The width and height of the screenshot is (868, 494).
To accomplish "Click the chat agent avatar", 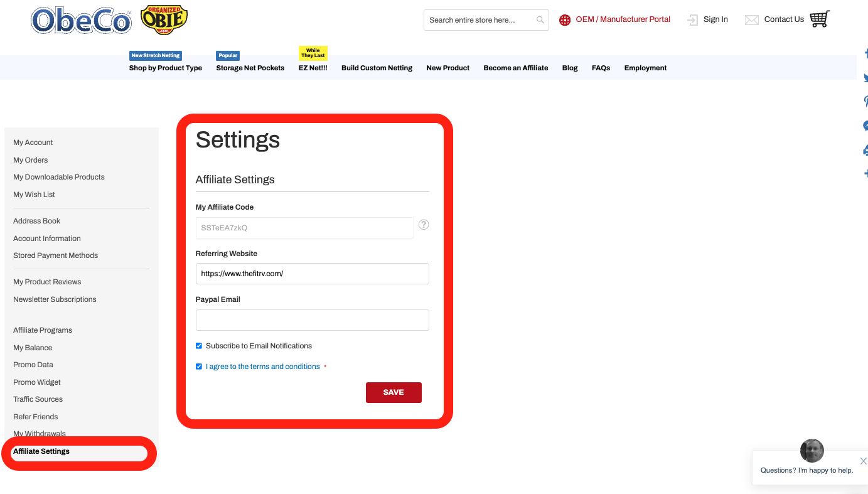I will coord(812,451).
